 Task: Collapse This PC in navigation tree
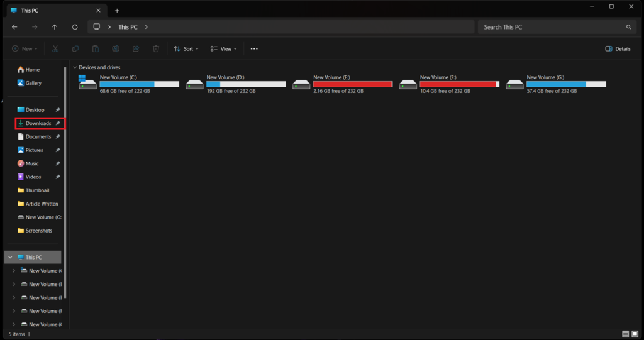click(10, 258)
